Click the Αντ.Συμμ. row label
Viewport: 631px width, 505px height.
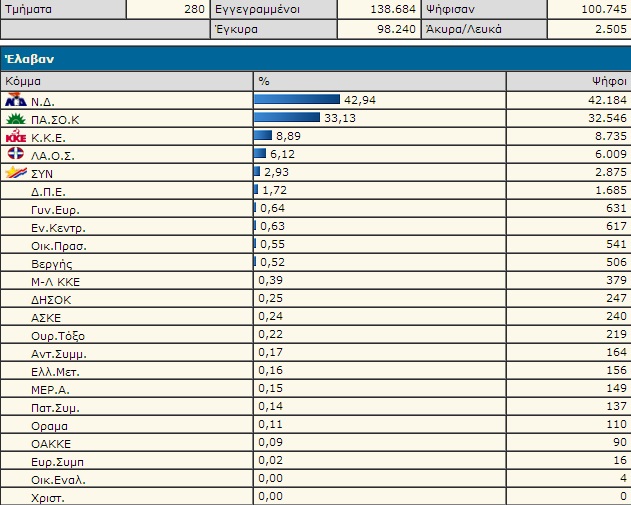pyautogui.click(x=59, y=355)
